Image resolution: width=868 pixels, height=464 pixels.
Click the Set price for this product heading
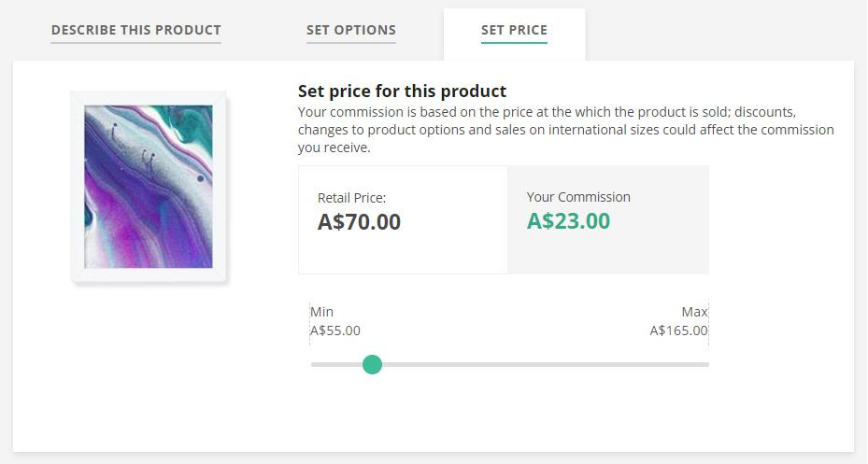click(x=402, y=91)
